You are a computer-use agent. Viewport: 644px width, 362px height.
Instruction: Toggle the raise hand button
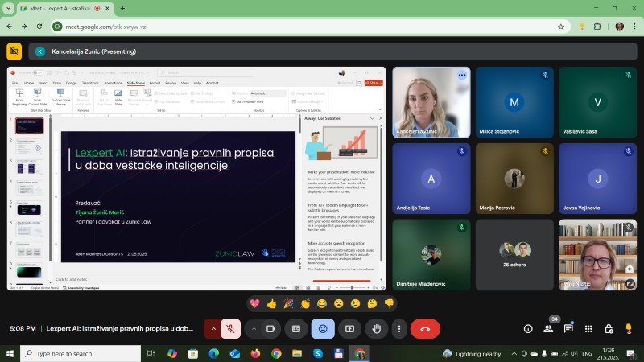376,329
